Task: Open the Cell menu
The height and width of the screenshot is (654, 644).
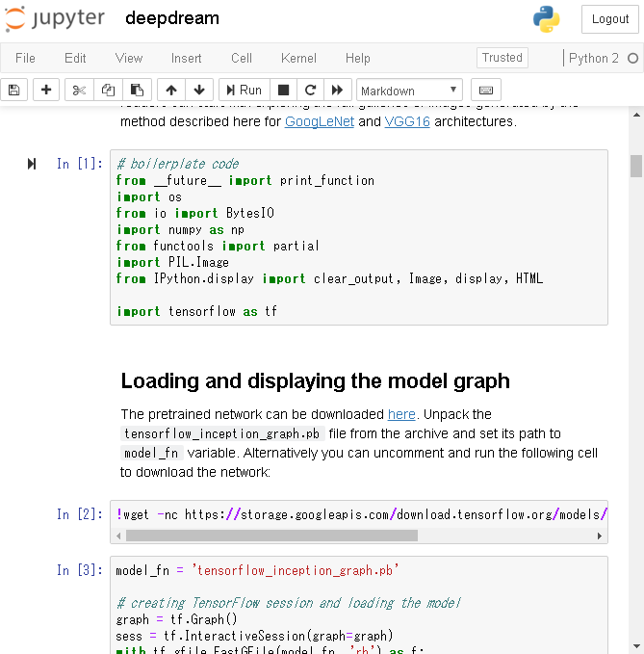Action: (x=242, y=59)
